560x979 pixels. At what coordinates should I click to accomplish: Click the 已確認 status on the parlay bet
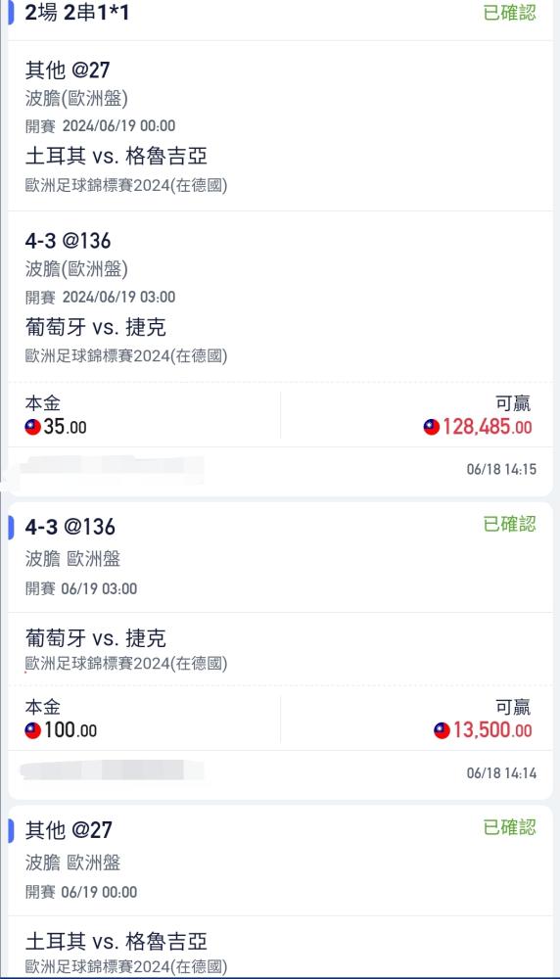tap(509, 12)
